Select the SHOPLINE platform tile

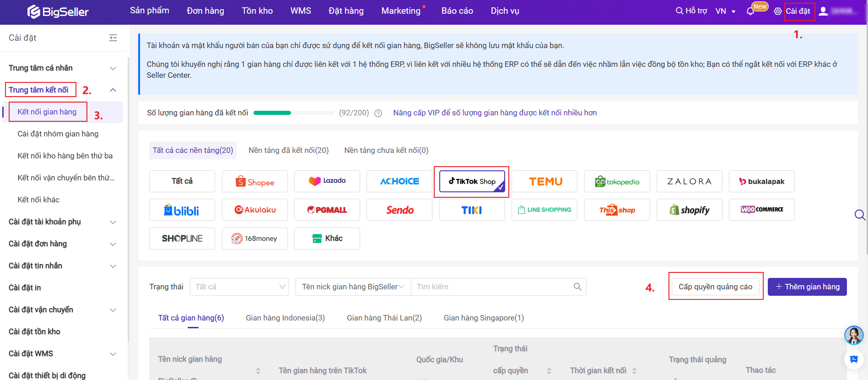[182, 239]
